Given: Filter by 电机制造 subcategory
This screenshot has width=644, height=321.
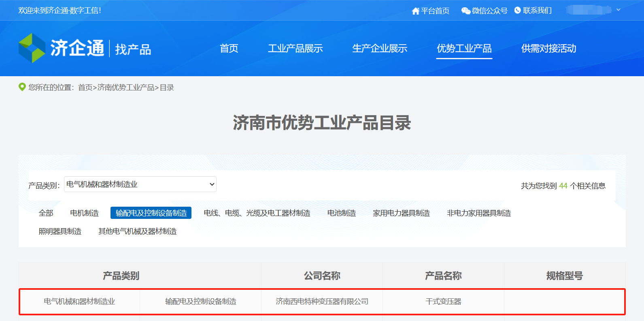Looking at the screenshot, I should click(x=84, y=213).
